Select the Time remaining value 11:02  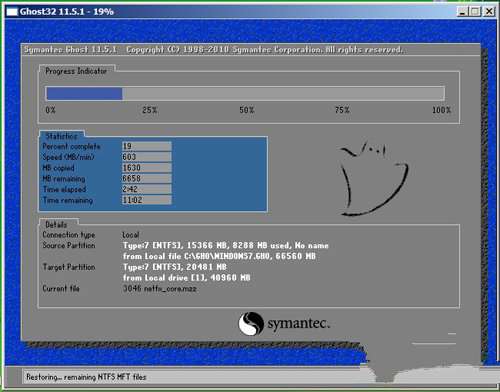(147, 200)
